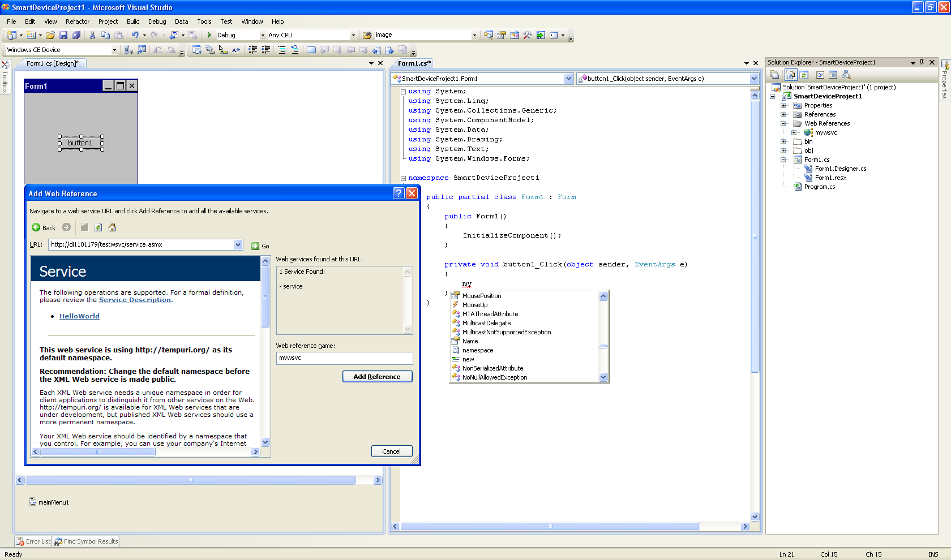The image size is (951, 560).
Task: Click View Designer icon in Solution Explorer
Action: 833,75
